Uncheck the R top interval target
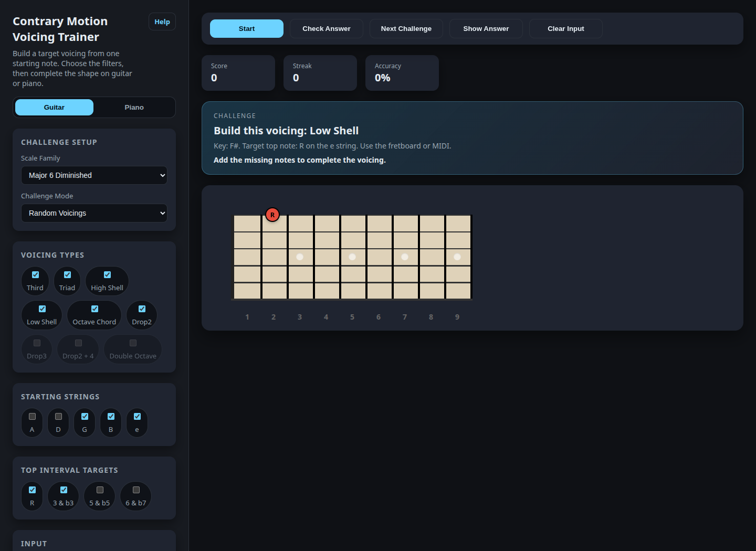Screen dimensions: 756x551 tap(32, 490)
